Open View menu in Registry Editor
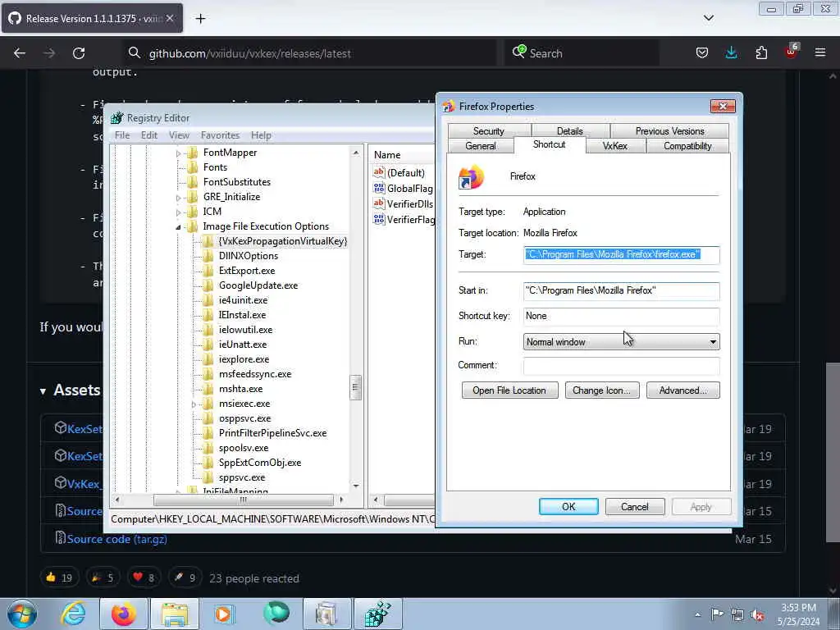 (x=179, y=135)
